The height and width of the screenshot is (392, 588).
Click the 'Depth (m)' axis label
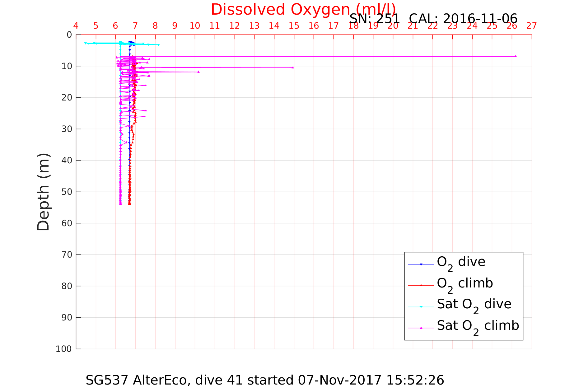click(x=43, y=192)
